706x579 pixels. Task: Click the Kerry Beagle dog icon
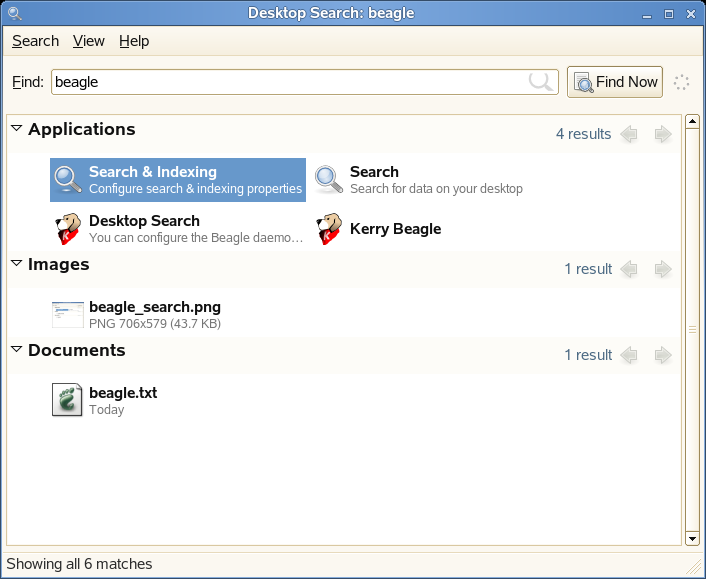pos(329,229)
